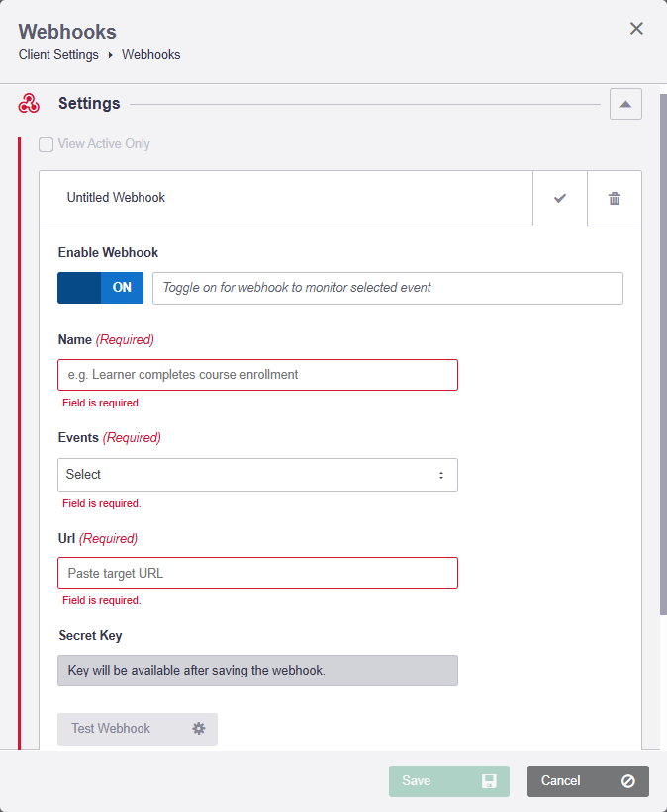Screen dimensions: 667x812
Task: Click the cancel prohibition icon
Action: [626, 780]
